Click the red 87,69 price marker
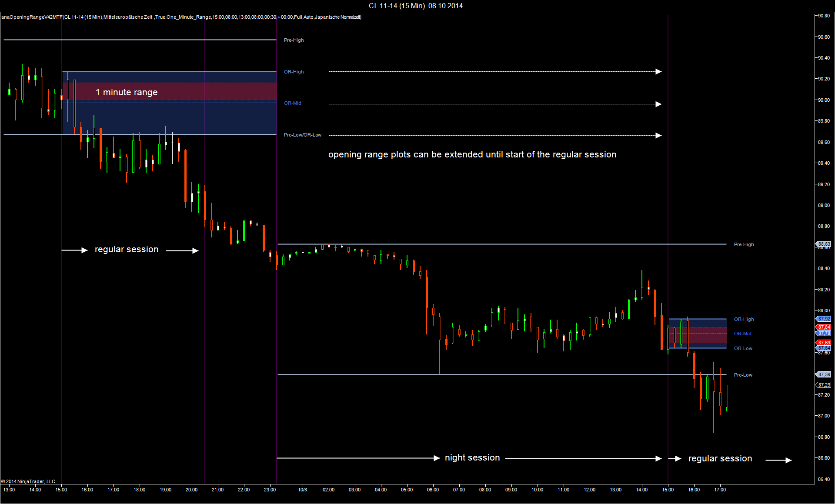The height and width of the screenshot is (504, 835). pyautogui.click(x=824, y=343)
